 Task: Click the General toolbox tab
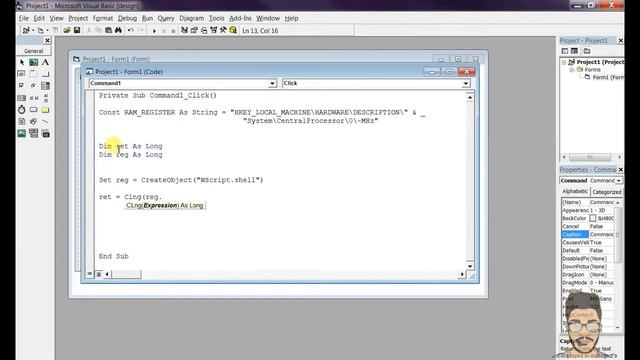pos(34,51)
